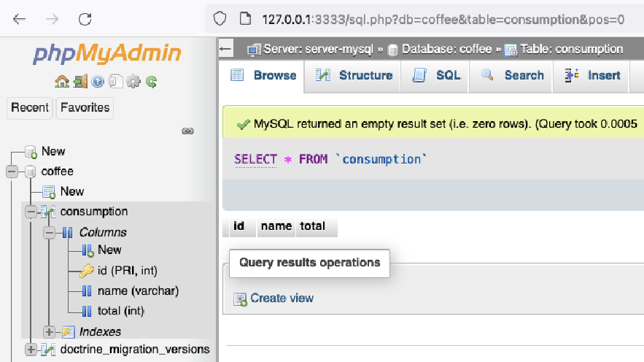Collapse the coffee database node
This screenshot has height=362, width=644.
(x=12, y=172)
